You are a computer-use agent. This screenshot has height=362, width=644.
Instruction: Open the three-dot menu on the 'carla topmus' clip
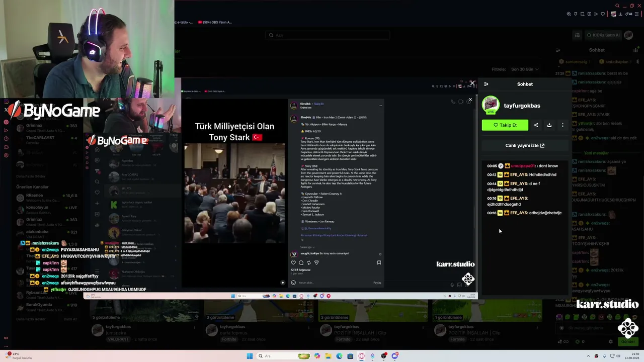pos(308,327)
